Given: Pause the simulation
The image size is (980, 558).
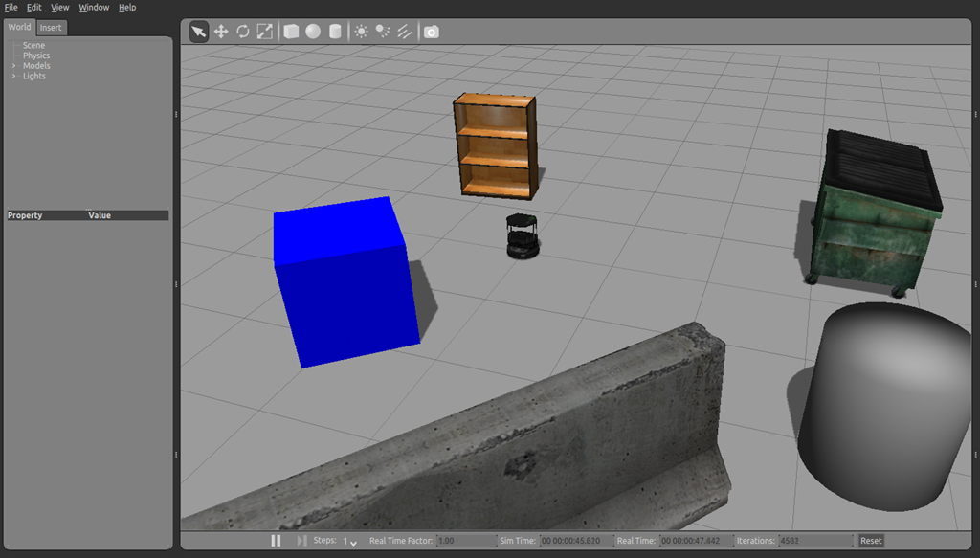Looking at the screenshot, I should (x=276, y=541).
